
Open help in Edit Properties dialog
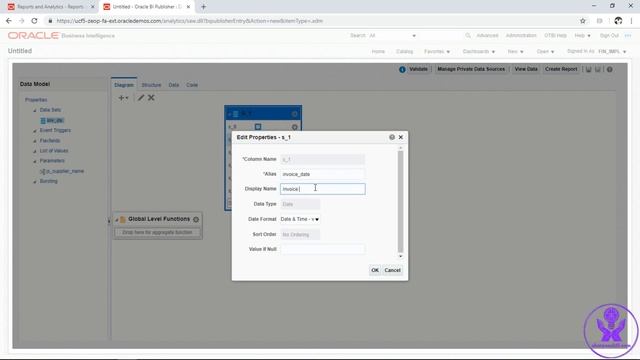[x=392, y=137]
